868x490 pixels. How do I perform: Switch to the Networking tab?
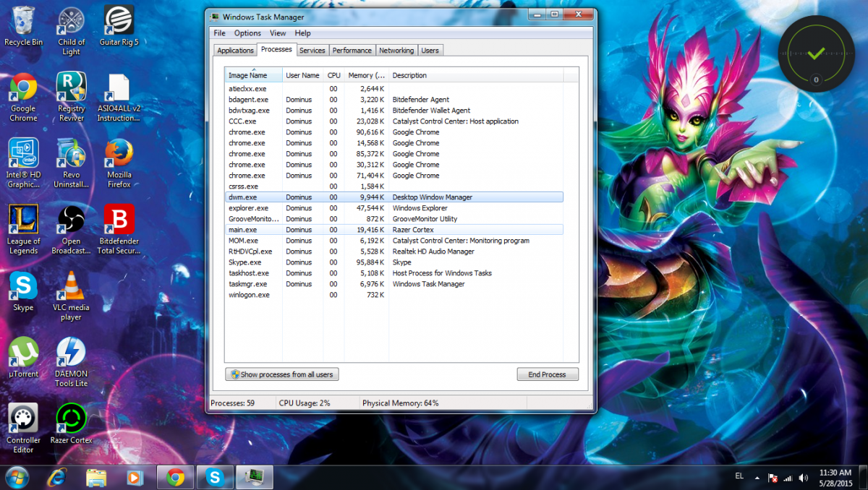click(x=396, y=51)
